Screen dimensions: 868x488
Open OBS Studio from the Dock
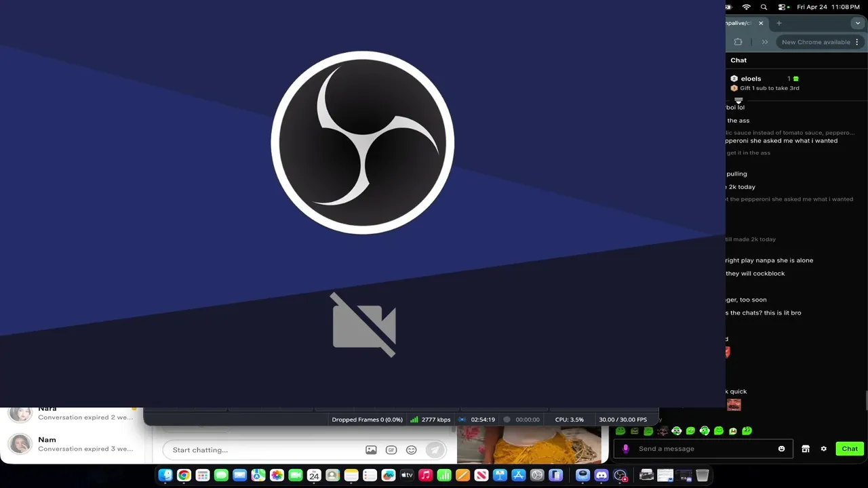click(x=620, y=475)
